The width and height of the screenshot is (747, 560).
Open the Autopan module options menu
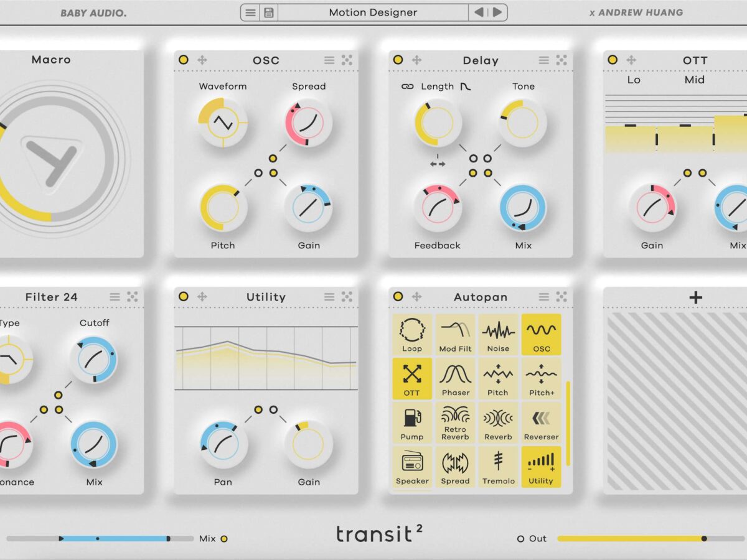coord(544,297)
